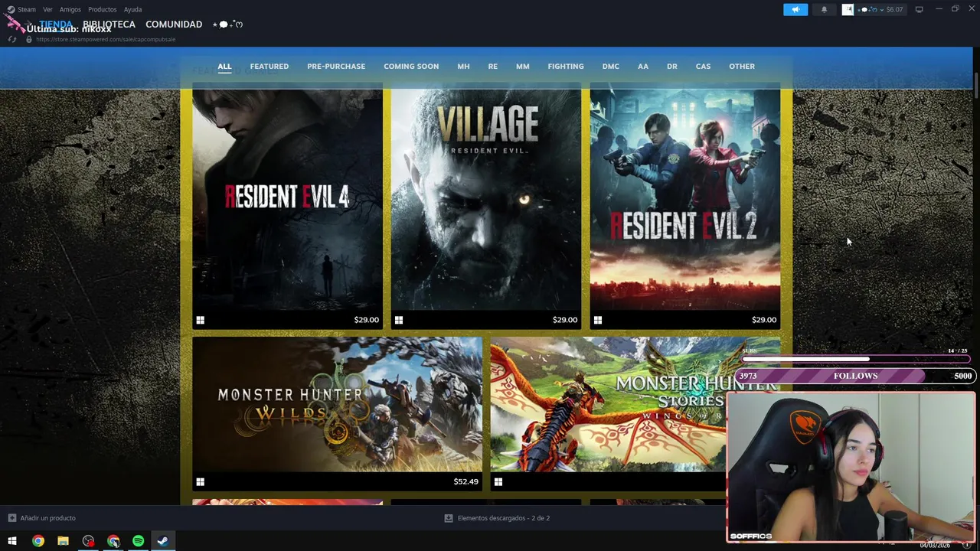Screen dimensions: 980x551
Task: Select the OTHER filter tab
Action: coord(742,67)
